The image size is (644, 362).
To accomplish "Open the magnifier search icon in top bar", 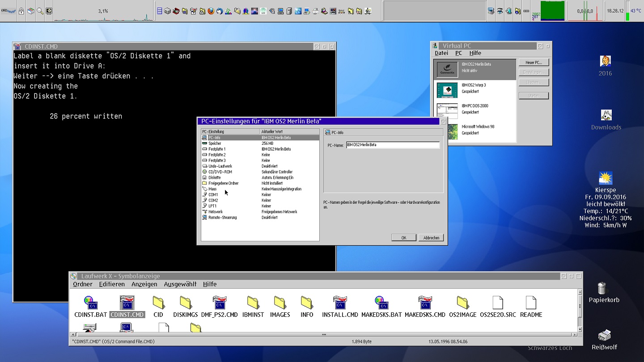I will 40,11.
